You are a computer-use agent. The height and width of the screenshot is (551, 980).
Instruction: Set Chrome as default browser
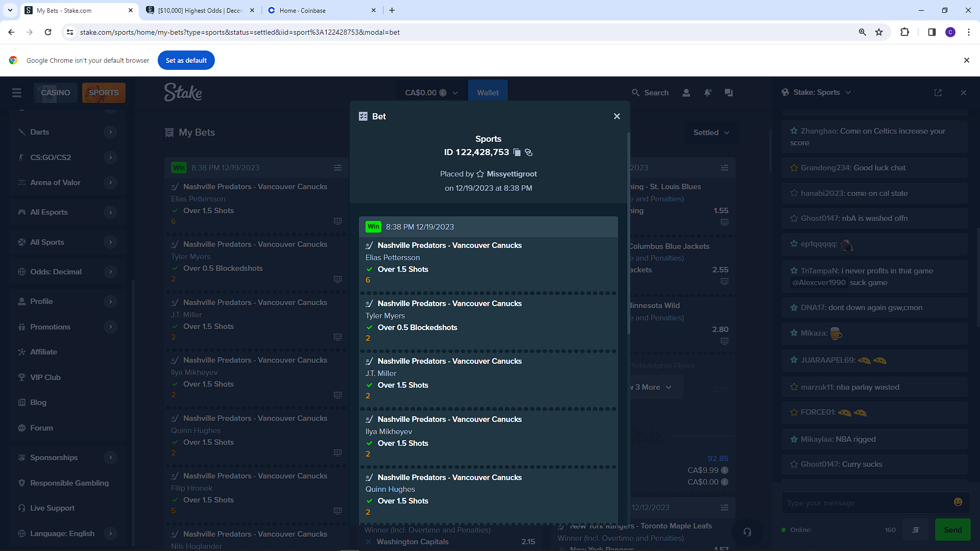(186, 60)
